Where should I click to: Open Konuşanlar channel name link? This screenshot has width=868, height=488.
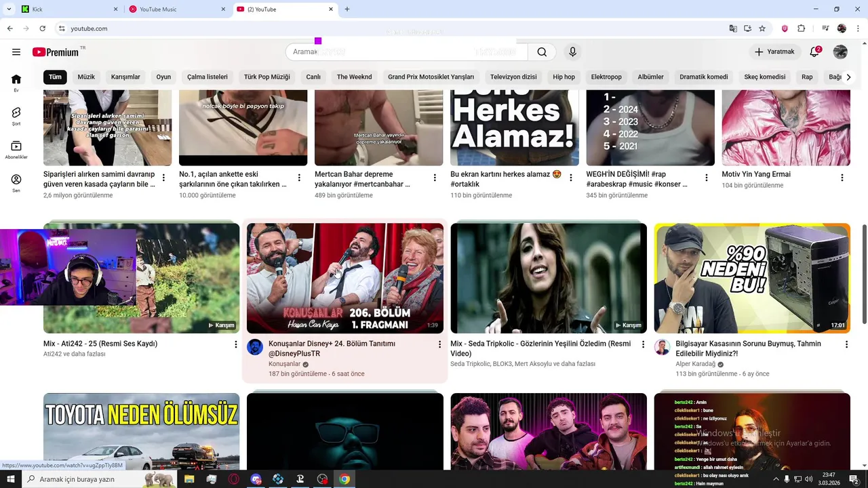[284, 364]
